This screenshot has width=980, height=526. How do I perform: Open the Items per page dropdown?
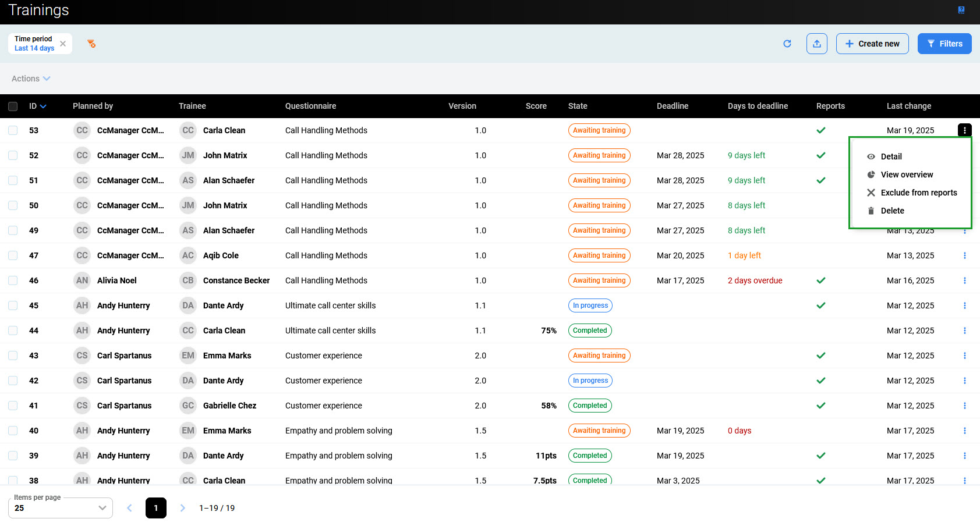click(x=60, y=508)
